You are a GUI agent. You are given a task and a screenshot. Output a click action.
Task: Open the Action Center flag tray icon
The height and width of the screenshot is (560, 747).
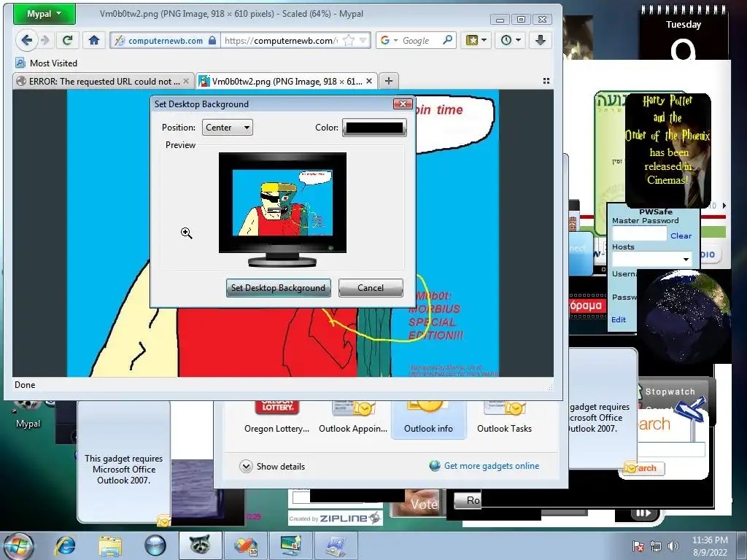point(638,546)
